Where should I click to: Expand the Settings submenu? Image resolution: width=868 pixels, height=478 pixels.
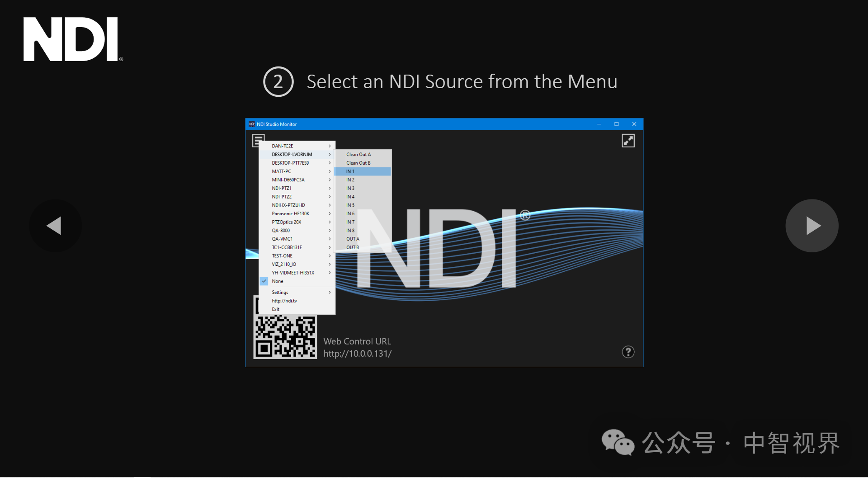click(x=280, y=292)
